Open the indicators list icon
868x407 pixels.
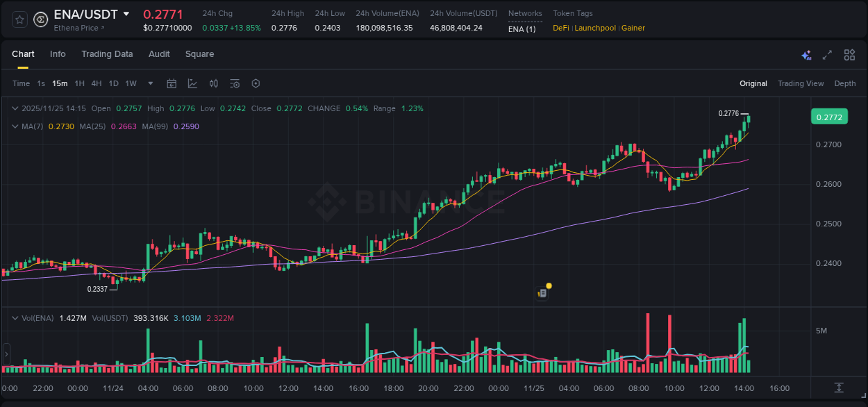234,83
